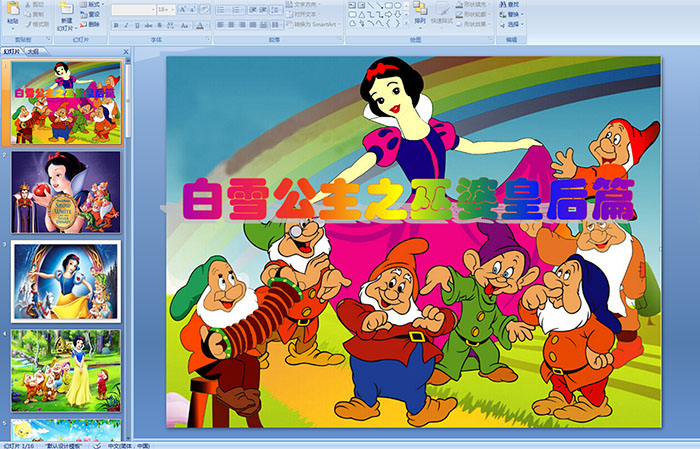
Task: Open the Change Case (Aa) menu
Action: pyautogui.click(x=185, y=25)
